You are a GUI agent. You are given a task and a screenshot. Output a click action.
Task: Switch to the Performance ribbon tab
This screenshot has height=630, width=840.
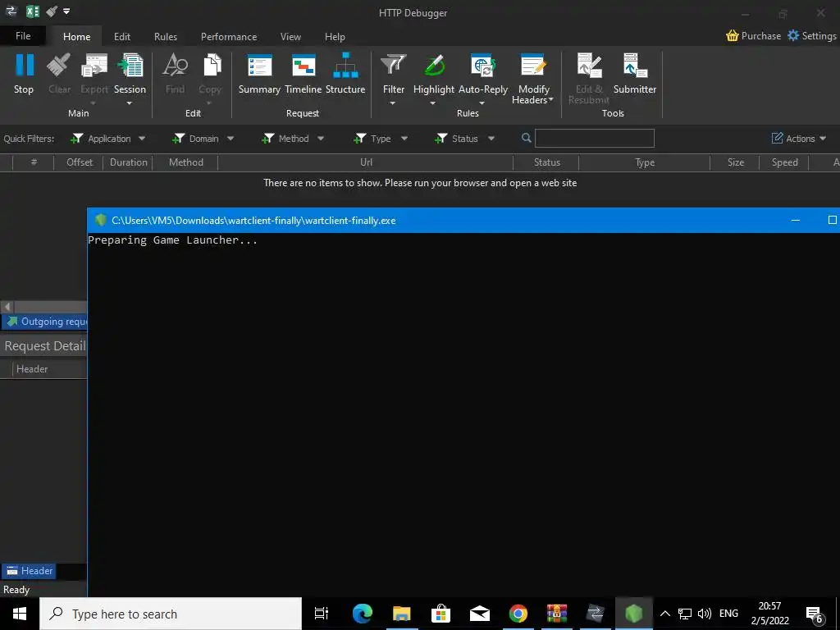(x=229, y=36)
